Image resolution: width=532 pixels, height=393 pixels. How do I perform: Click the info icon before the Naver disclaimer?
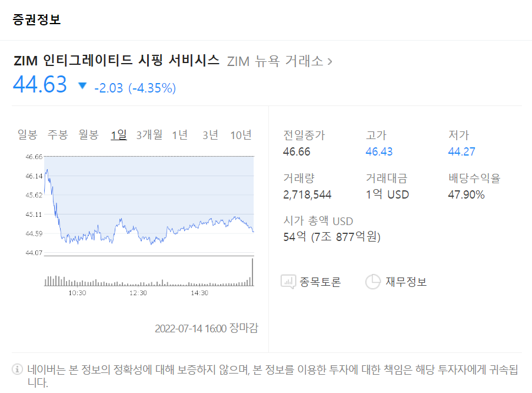coord(17,369)
